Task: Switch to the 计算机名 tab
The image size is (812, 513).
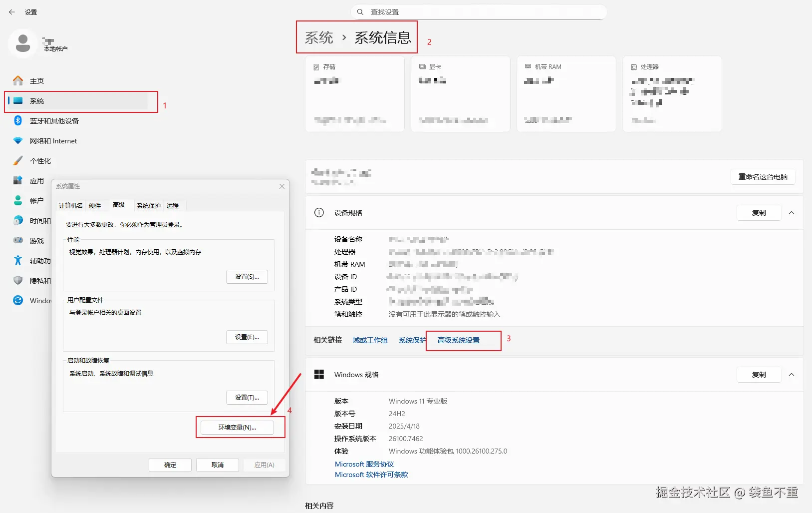Action: pyautogui.click(x=71, y=205)
